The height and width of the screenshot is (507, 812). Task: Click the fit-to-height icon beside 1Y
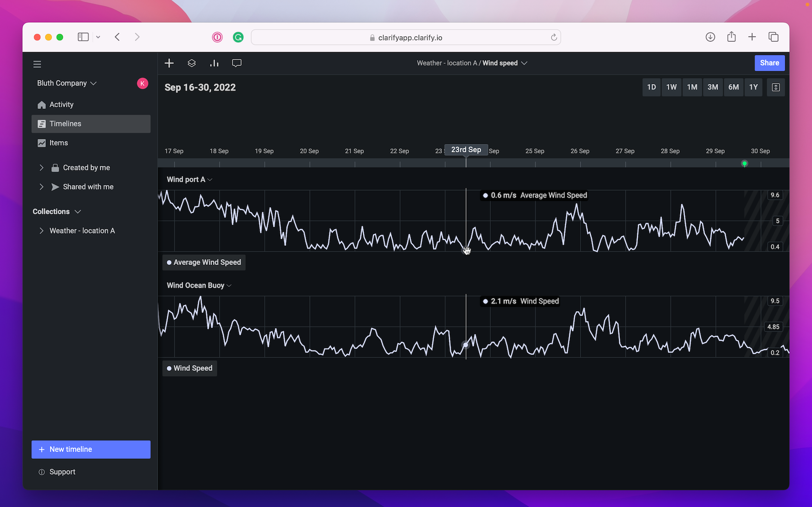pyautogui.click(x=775, y=87)
